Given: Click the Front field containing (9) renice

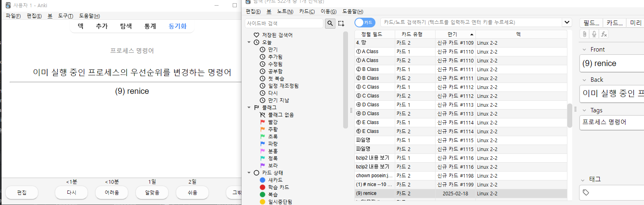Looking at the screenshot, I should (612, 63).
